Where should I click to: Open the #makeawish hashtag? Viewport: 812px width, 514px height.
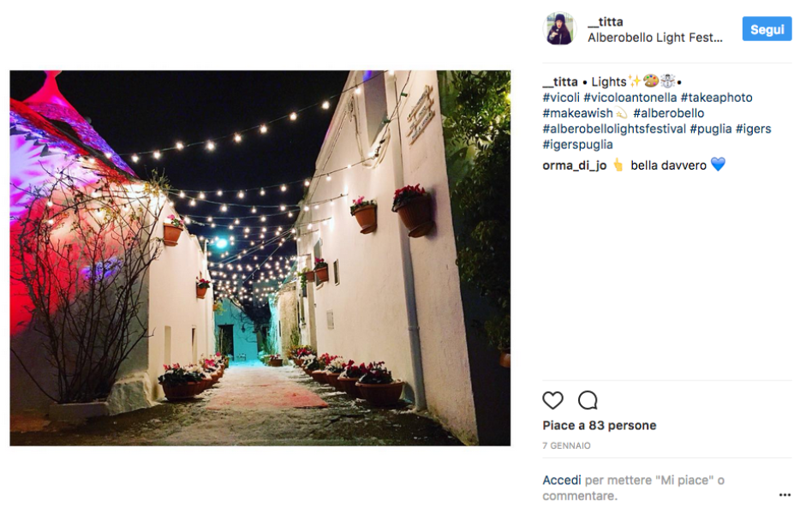pyautogui.click(x=577, y=113)
